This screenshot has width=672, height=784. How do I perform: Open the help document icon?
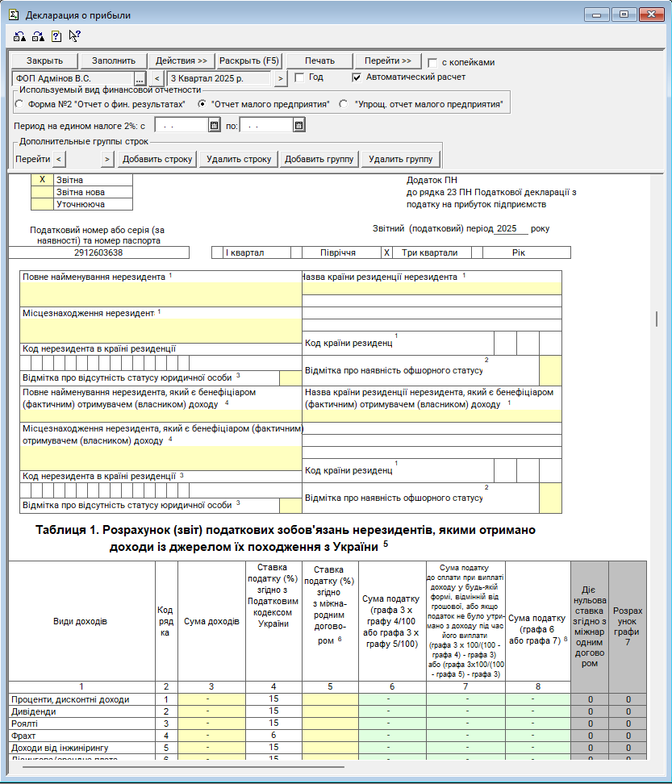pyautogui.click(x=56, y=36)
